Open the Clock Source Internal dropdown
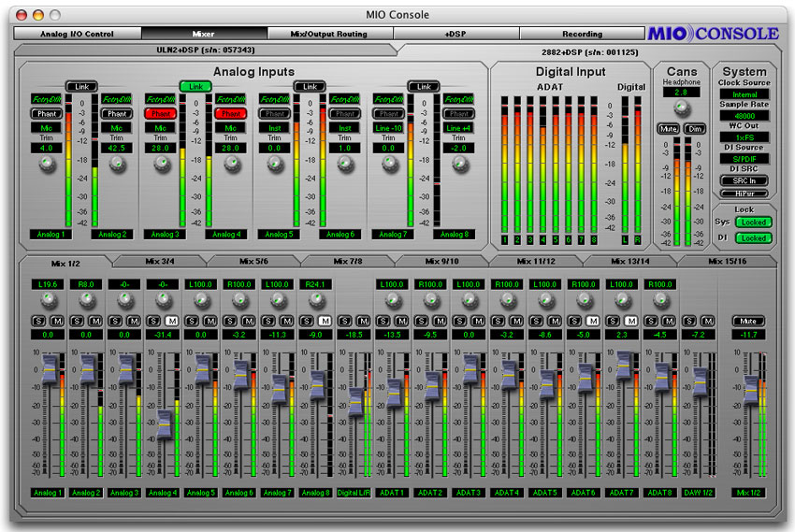 [x=744, y=94]
